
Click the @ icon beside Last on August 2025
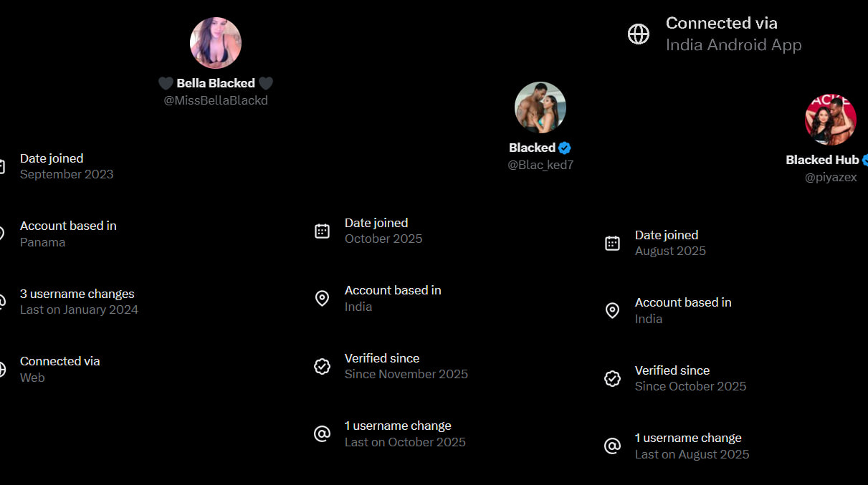(612, 446)
